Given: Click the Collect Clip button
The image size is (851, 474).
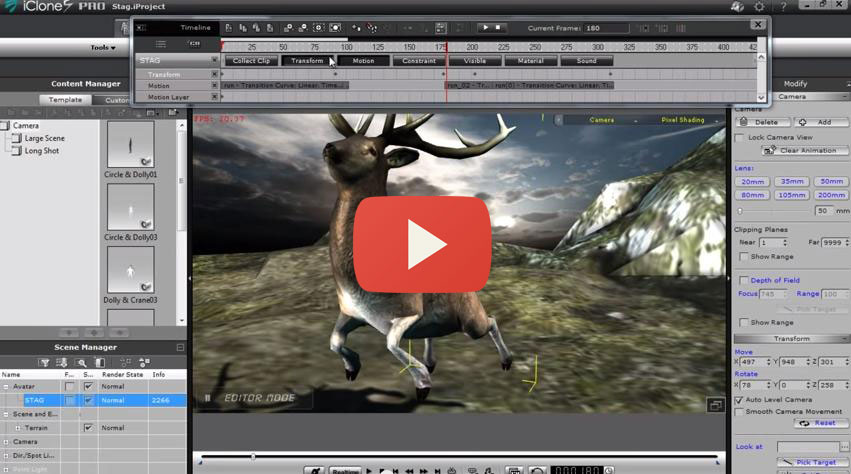Looking at the screenshot, I should pyautogui.click(x=251, y=61).
